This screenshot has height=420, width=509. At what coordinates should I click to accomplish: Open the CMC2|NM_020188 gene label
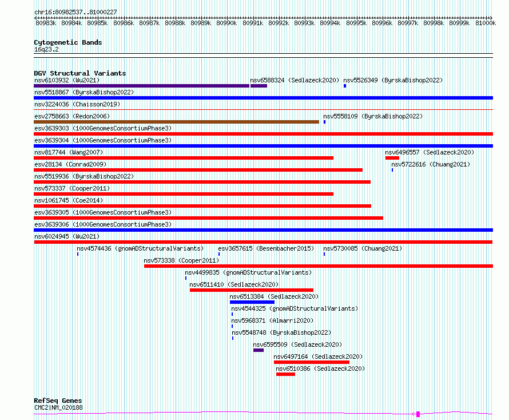(58, 407)
